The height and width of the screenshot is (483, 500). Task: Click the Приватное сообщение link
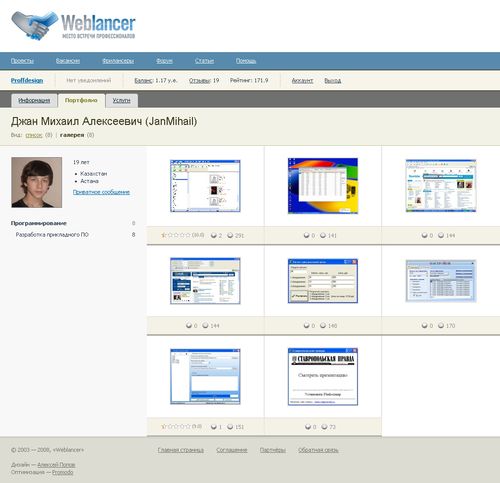point(101,192)
